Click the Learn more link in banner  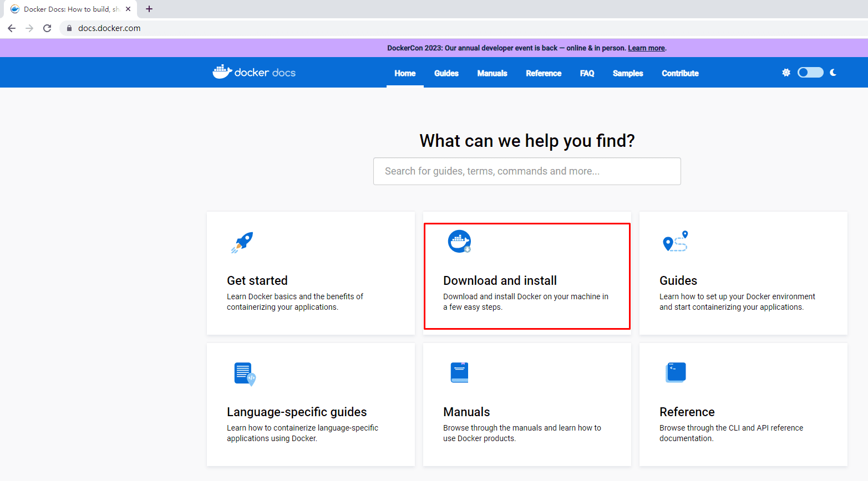click(646, 48)
